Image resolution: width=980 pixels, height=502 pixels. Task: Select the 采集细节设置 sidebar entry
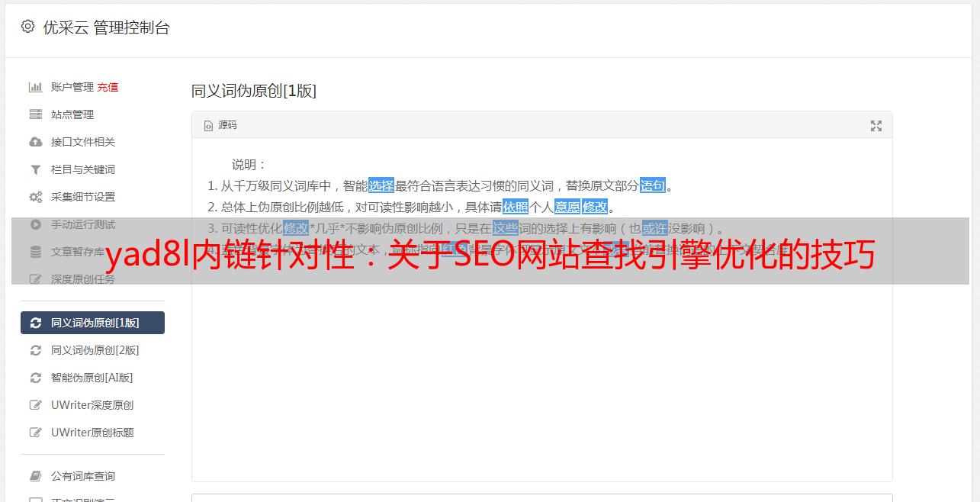point(92,197)
